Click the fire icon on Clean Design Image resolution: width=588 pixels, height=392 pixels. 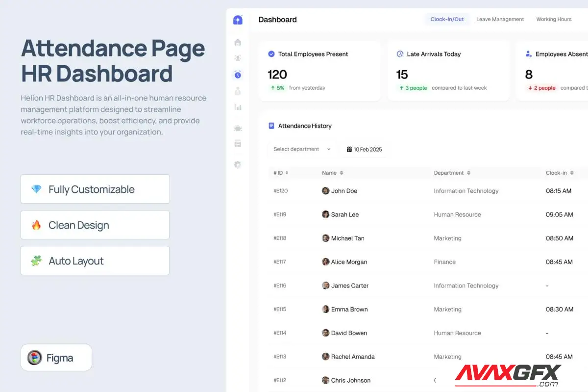tap(36, 225)
